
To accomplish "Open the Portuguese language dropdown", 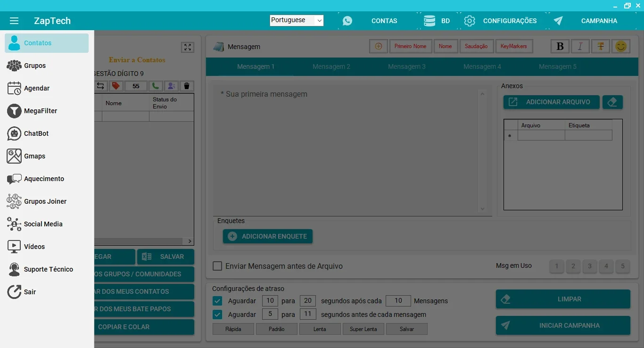I will [x=297, y=20].
